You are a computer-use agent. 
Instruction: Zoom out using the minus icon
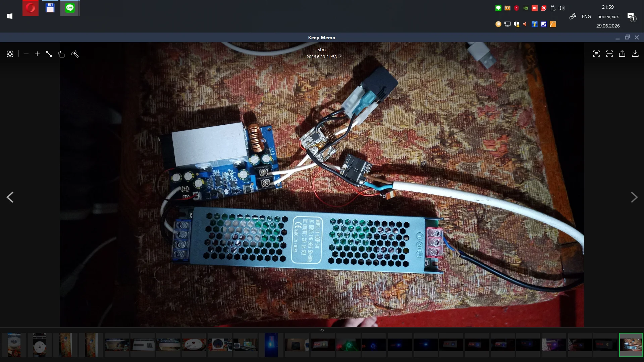pos(26,54)
